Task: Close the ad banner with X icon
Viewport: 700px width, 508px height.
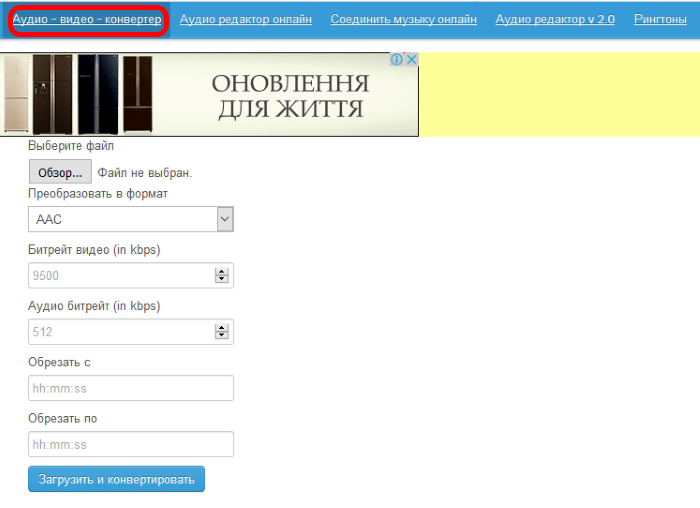Action: click(411, 60)
